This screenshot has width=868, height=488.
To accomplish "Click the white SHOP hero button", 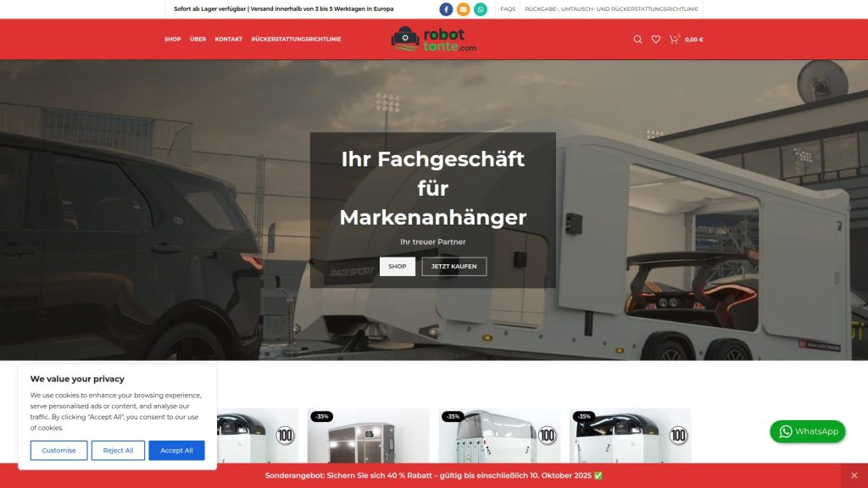I will pyautogui.click(x=397, y=266).
